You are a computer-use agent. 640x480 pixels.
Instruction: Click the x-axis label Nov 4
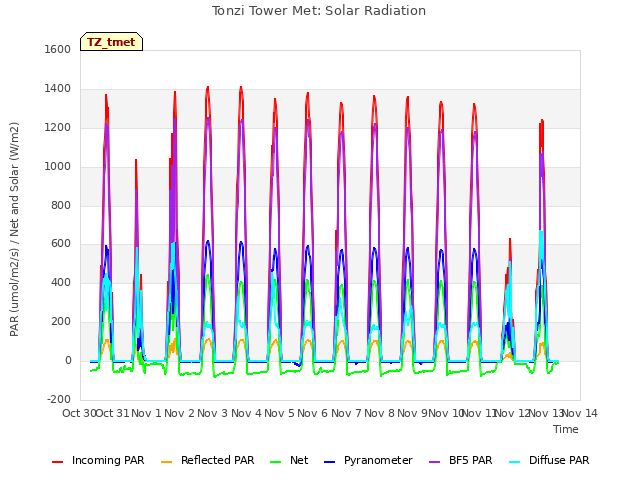click(246, 413)
